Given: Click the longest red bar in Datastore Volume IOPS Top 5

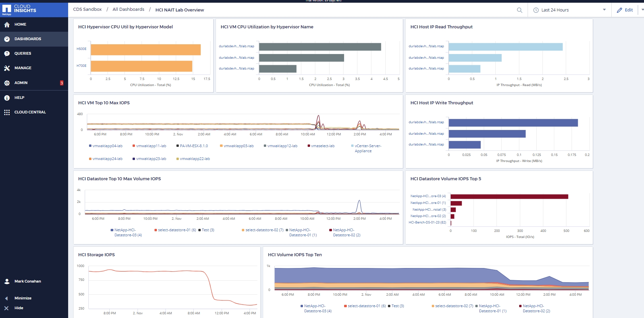Looking at the screenshot, I should tap(509, 196).
